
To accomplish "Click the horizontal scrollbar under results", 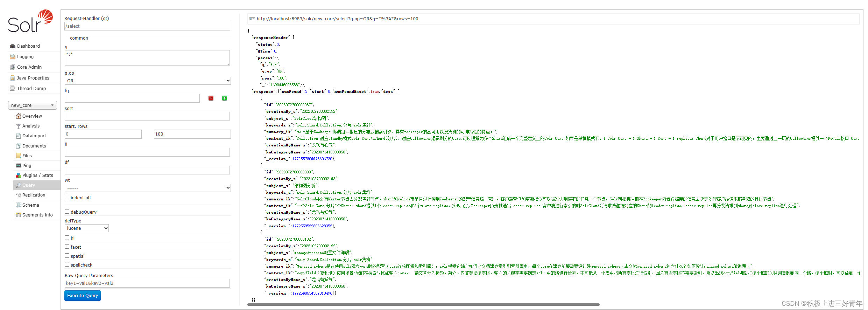I will 423,305.
